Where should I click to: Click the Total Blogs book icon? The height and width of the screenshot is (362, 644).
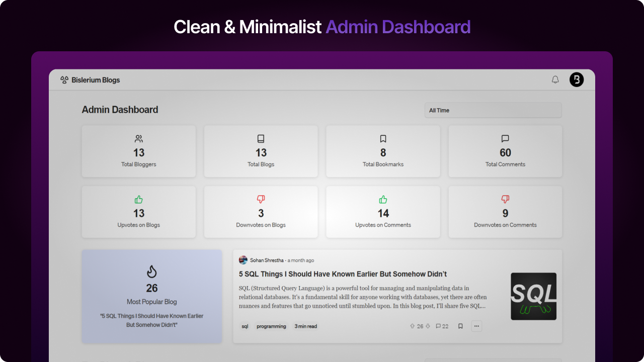(261, 139)
